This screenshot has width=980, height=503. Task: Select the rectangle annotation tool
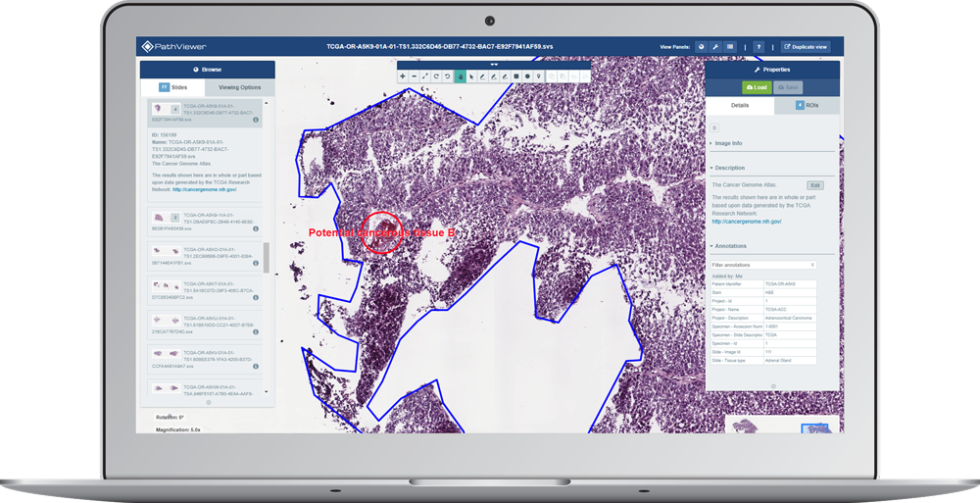pos(516,76)
